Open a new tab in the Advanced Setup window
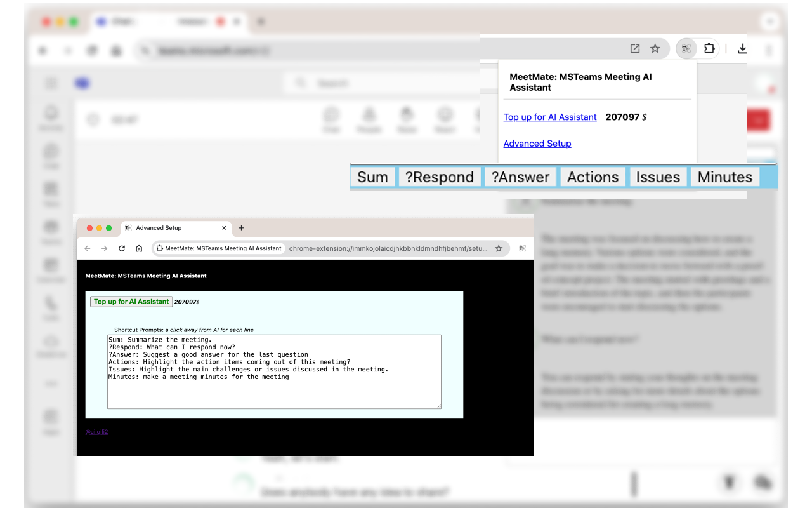Screen dimensions: 812x508 pyautogui.click(x=241, y=228)
